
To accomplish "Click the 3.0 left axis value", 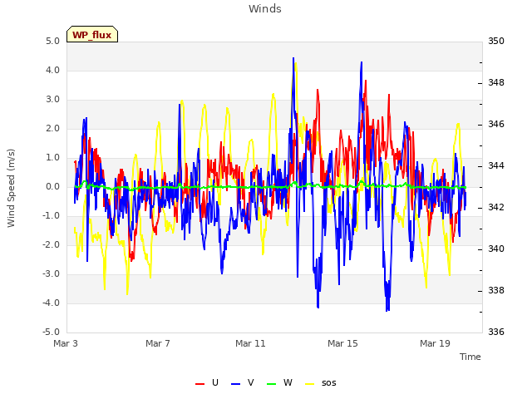I will point(52,100).
